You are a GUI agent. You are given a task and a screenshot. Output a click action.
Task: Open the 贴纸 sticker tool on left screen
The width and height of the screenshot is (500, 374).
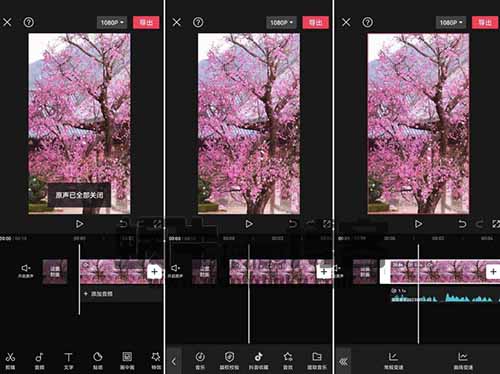(x=98, y=361)
